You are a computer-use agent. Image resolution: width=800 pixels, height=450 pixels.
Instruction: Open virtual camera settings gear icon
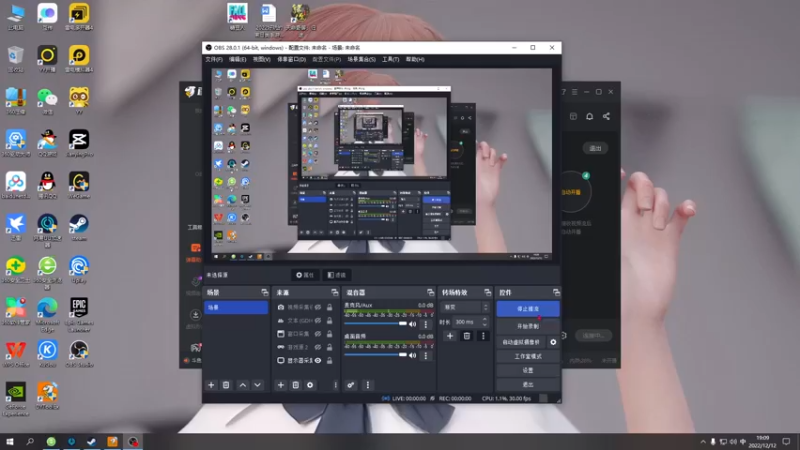[x=553, y=342]
